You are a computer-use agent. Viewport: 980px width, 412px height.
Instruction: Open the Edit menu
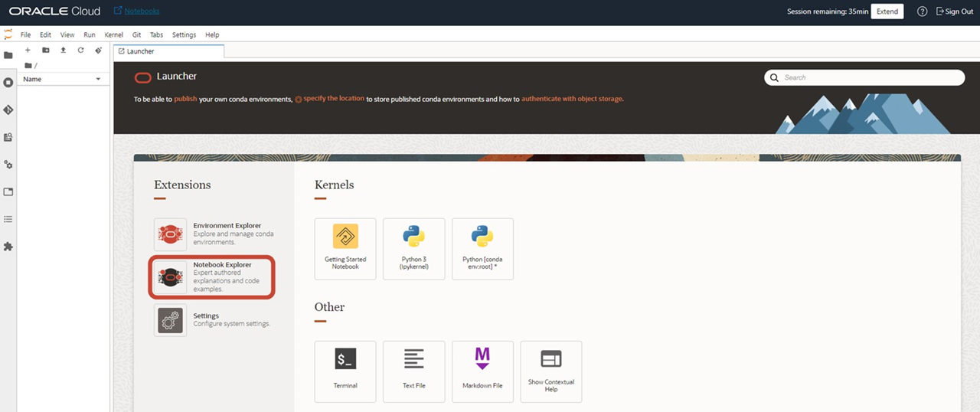46,35
